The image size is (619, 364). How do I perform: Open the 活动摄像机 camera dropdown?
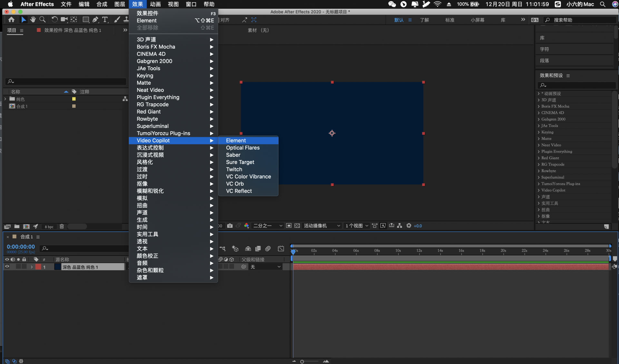322,226
